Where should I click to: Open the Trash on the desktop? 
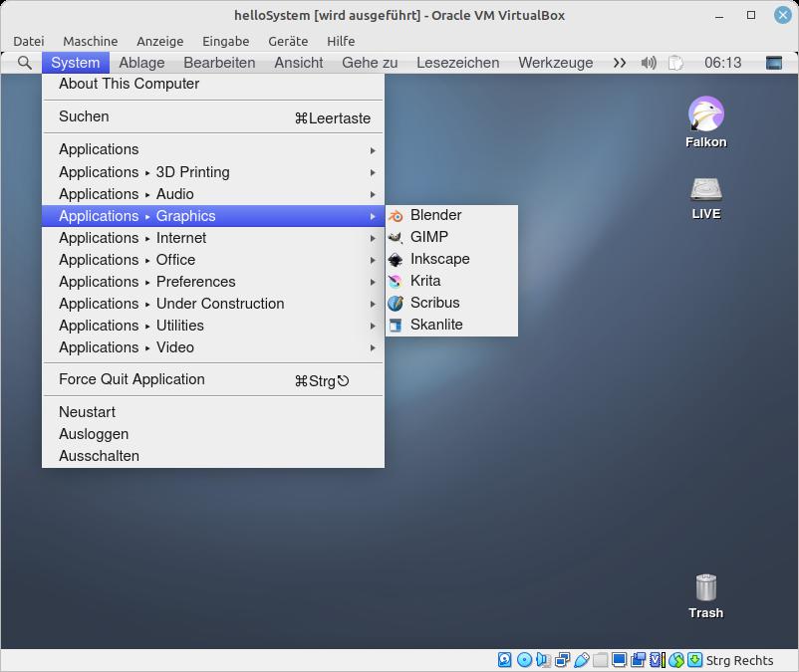[x=705, y=589]
